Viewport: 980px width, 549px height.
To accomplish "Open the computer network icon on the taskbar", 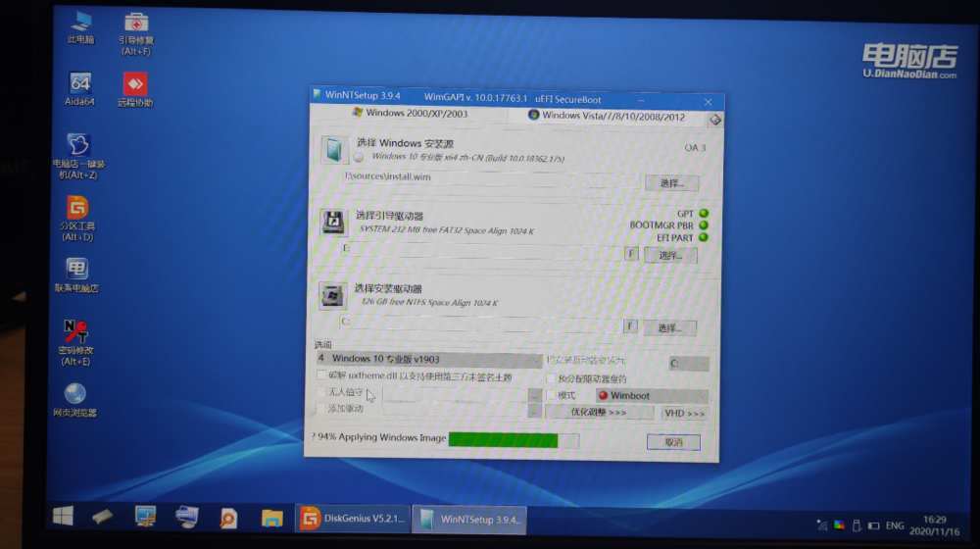I will pyautogui.click(x=186, y=517).
